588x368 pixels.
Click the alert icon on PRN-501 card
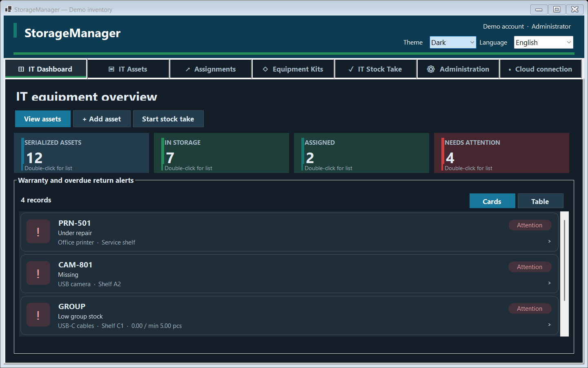(x=38, y=232)
